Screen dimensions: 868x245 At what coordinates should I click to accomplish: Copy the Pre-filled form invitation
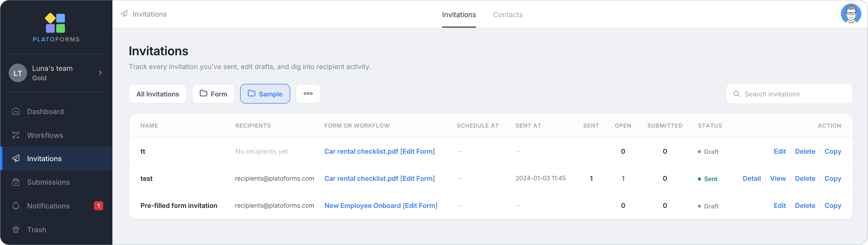pyautogui.click(x=832, y=206)
